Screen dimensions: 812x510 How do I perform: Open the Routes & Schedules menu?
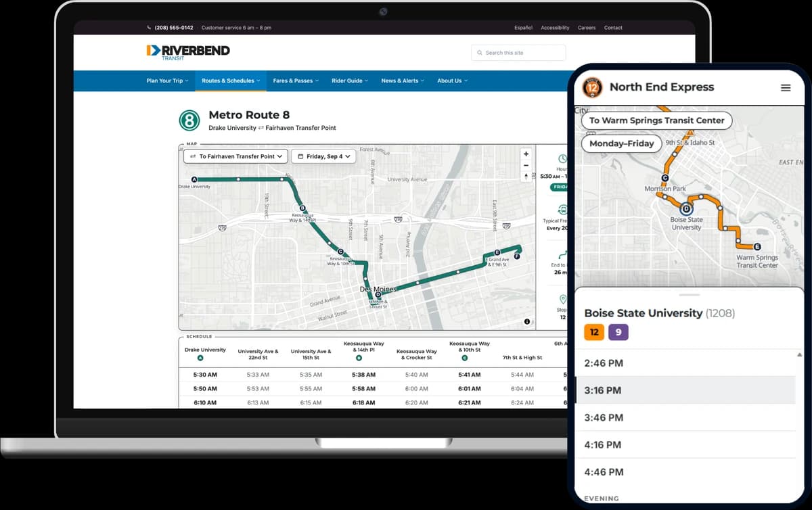pyautogui.click(x=231, y=80)
